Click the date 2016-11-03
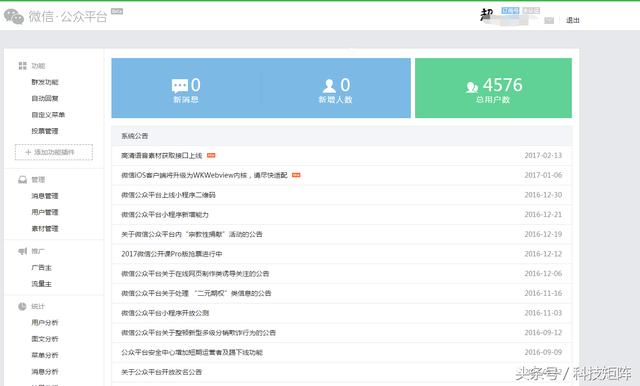This screenshot has width=640, height=386. (543, 313)
